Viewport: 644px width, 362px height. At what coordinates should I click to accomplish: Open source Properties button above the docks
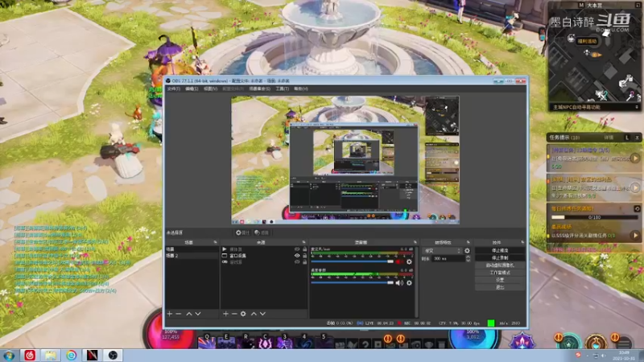pos(243,232)
